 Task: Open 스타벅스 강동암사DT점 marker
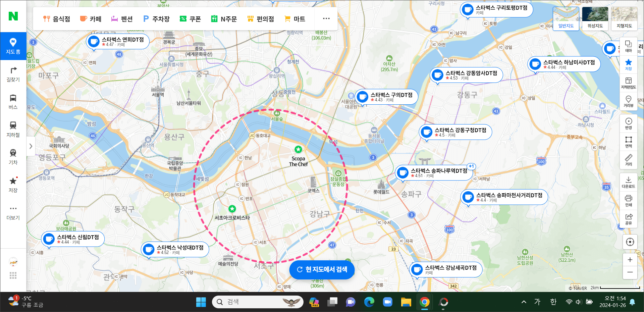pyautogui.click(x=466, y=75)
